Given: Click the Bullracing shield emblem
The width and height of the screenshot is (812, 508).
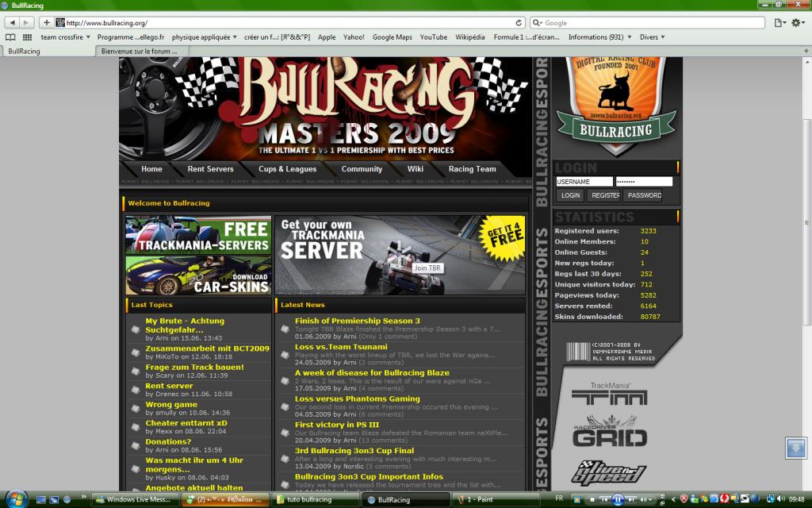Looking at the screenshot, I should coord(616,106).
